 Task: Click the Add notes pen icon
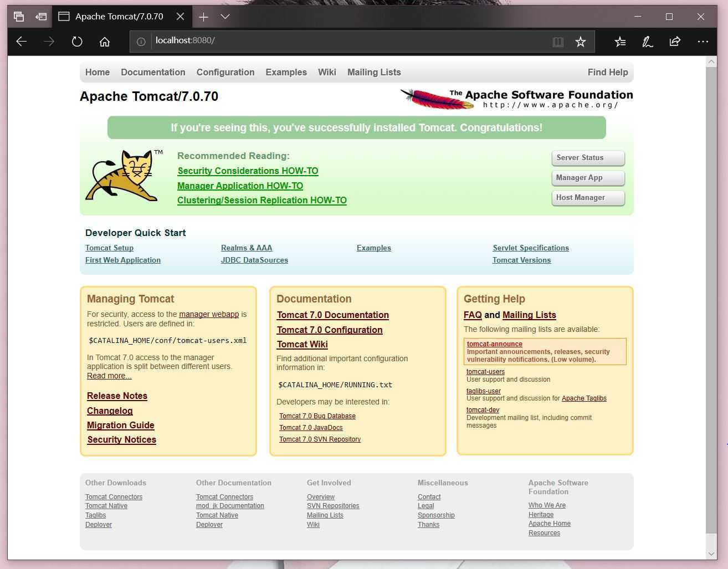pos(647,42)
